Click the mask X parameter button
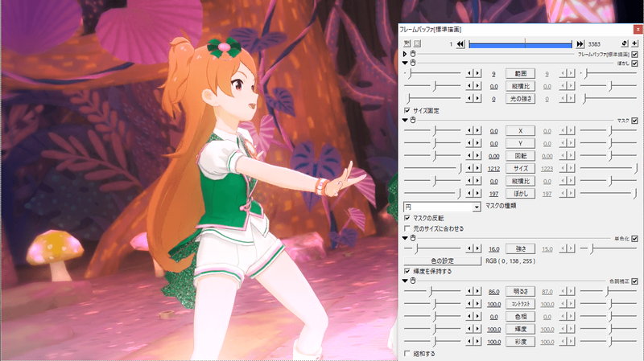The height and width of the screenshot is (361, 644). (x=520, y=130)
